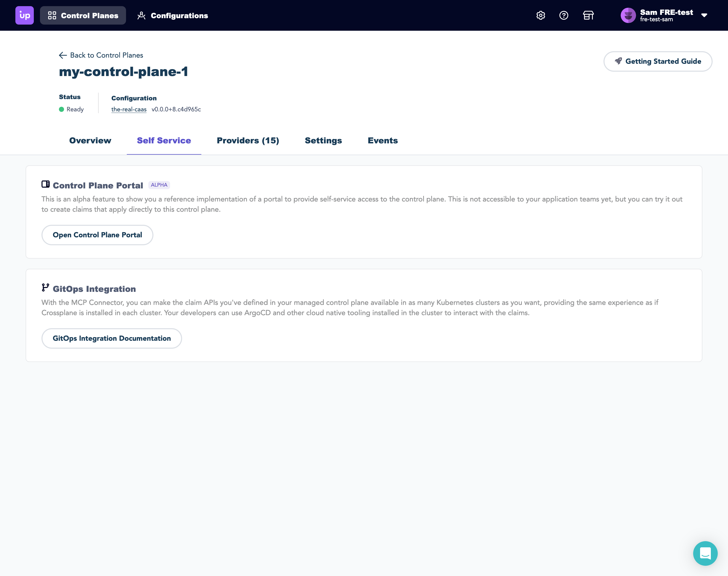The height and width of the screenshot is (576, 728).
Task: Launch the Getting Started Guide
Action: (658, 61)
